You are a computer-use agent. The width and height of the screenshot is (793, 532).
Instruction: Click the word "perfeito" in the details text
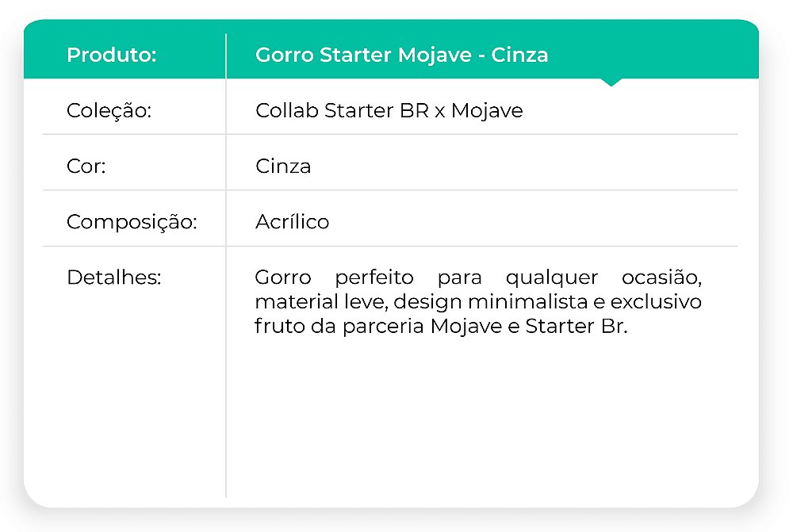374,278
